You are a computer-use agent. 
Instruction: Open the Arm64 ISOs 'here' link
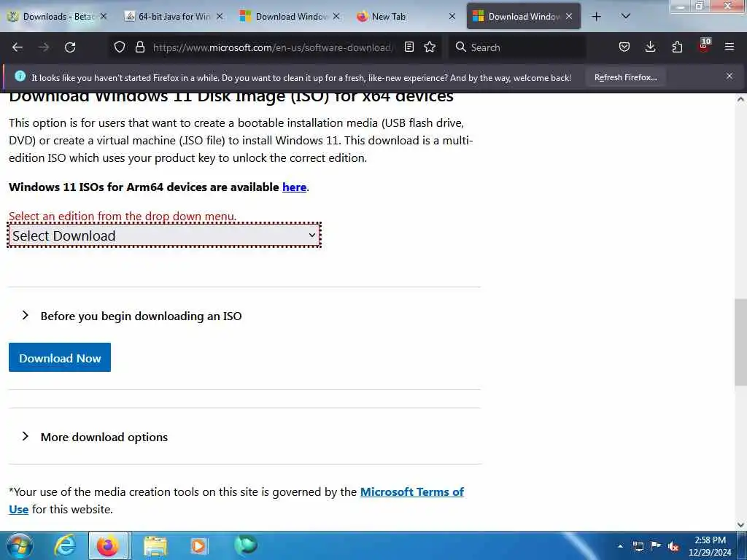pos(294,187)
